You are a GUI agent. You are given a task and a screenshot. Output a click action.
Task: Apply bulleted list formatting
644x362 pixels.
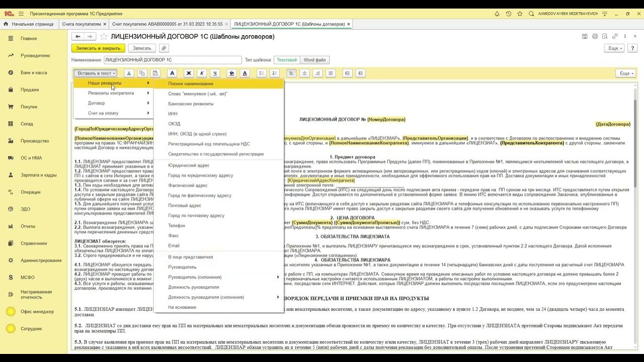pos(262,73)
